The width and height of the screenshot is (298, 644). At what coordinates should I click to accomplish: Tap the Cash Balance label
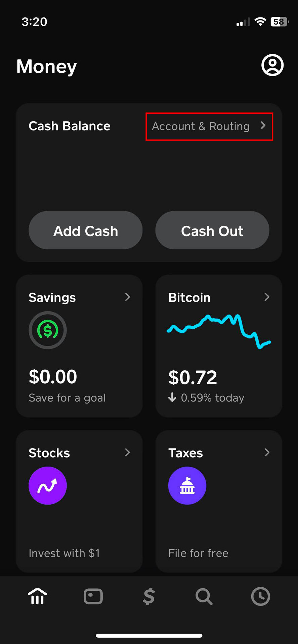pyautogui.click(x=70, y=126)
